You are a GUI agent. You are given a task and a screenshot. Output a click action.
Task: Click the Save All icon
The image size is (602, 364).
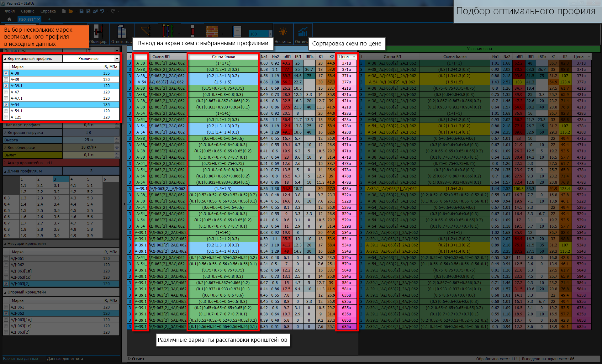pyautogui.click(x=95, y=11)
